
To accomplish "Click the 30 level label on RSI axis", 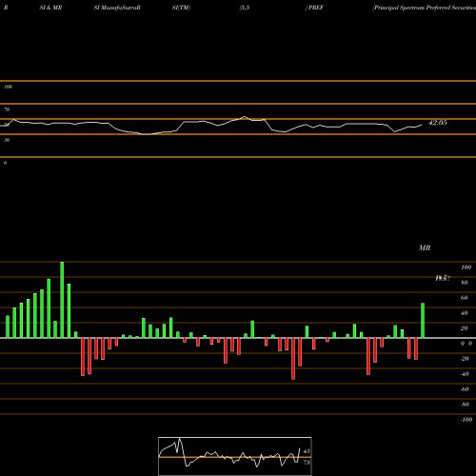I will pyautogui.click(x=7, y=140).
